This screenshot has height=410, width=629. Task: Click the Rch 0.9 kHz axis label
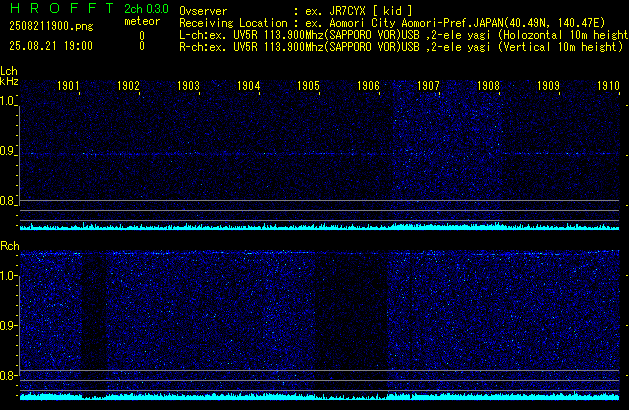[x=7, y=325]
